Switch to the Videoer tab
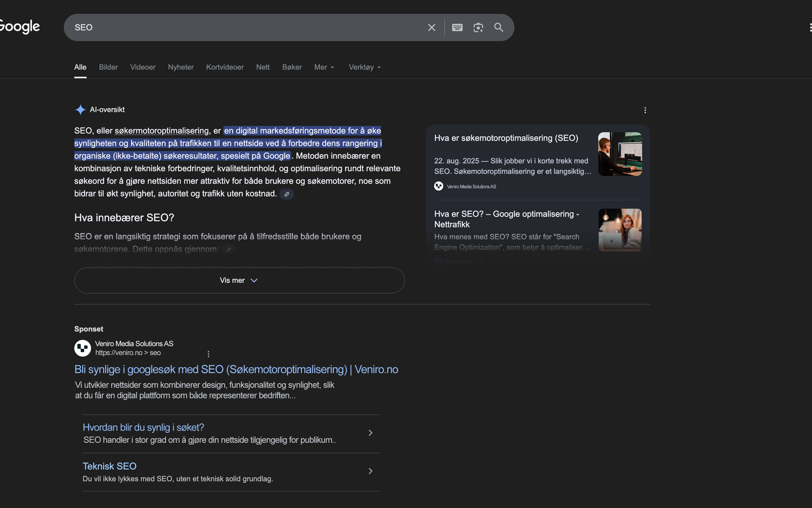The width and height of the screenshot is (812, 508). pos(143,67)
